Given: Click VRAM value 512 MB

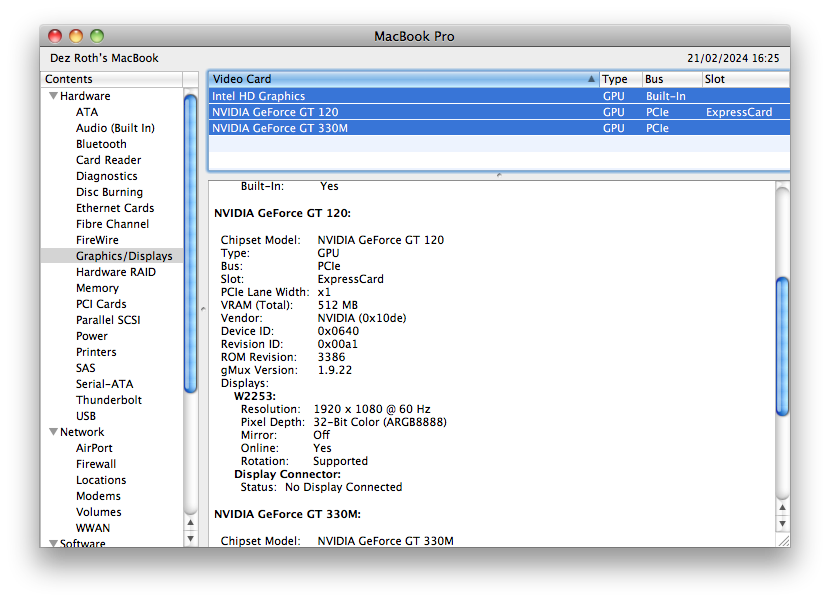Looking at the screenshot, I should pos(338,305).
